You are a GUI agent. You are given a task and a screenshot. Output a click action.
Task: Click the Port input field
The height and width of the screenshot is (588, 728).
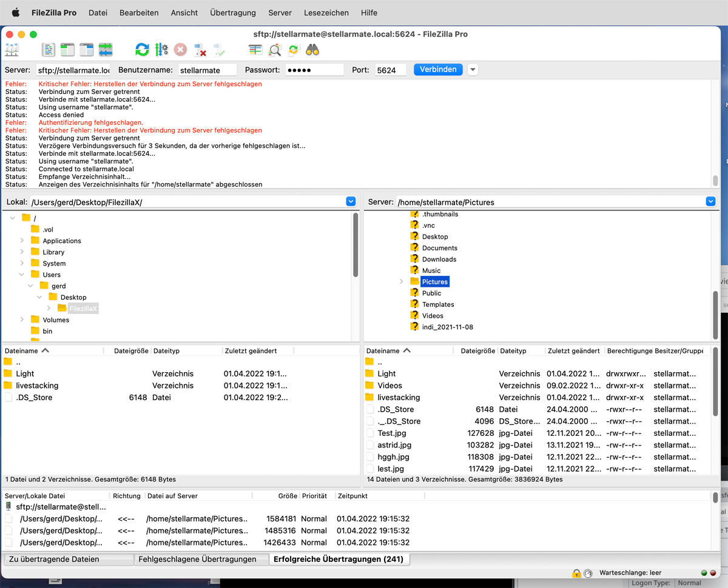(390, 70)
